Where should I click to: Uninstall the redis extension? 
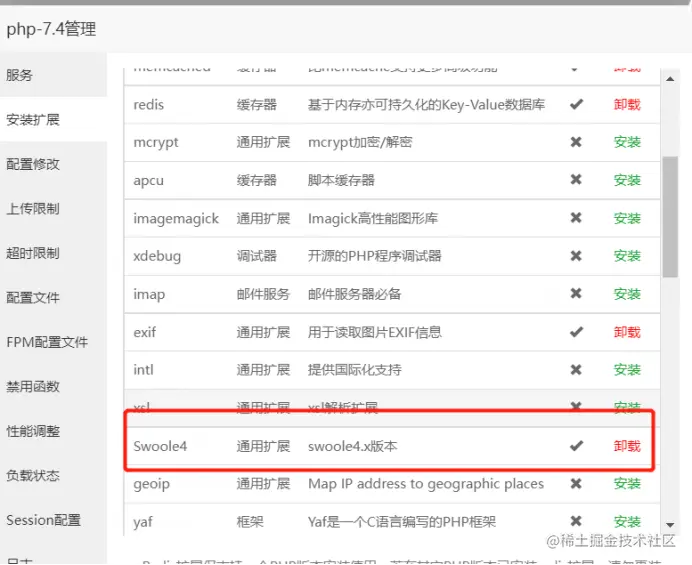[627, 105]
